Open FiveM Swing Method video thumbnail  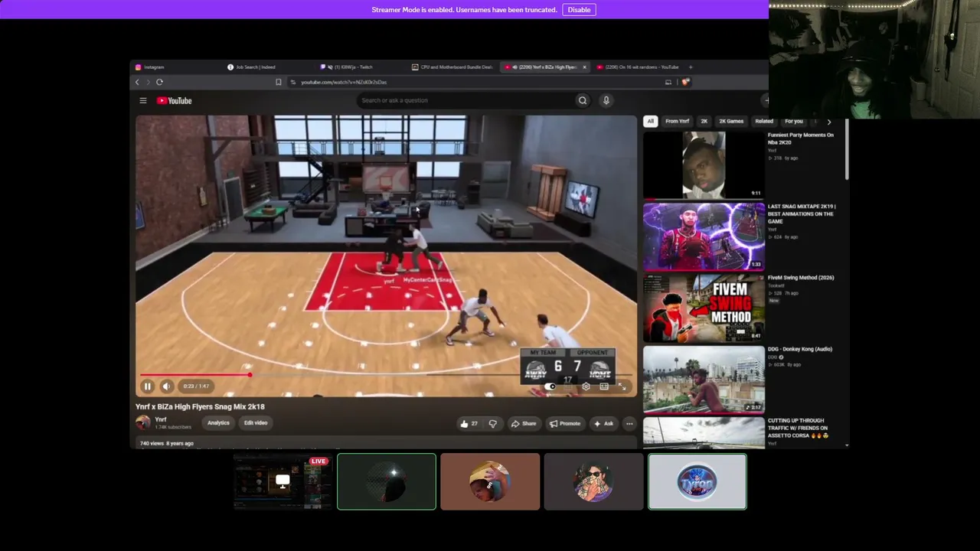point(704,308)
